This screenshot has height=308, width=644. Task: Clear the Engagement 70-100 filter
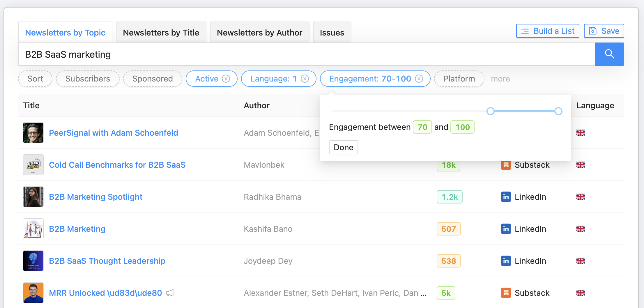[x=419, y=79]
